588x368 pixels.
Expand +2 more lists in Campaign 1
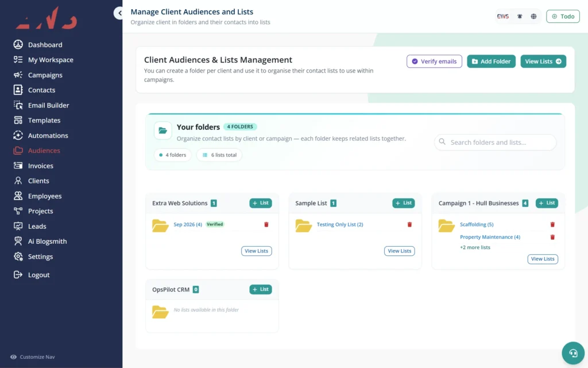coord(475,247)
